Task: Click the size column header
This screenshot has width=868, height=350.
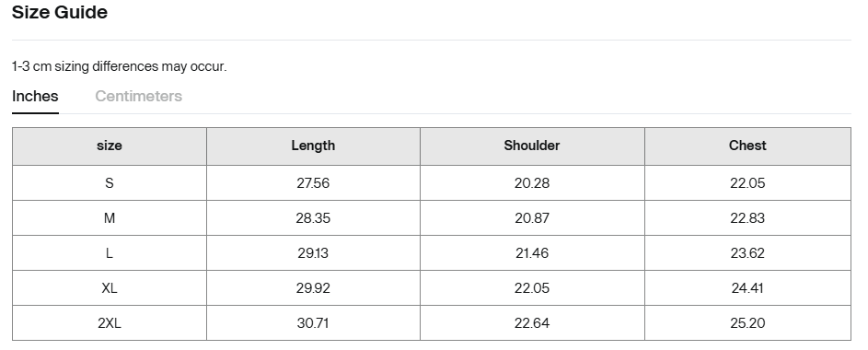Action: point(110,146)
